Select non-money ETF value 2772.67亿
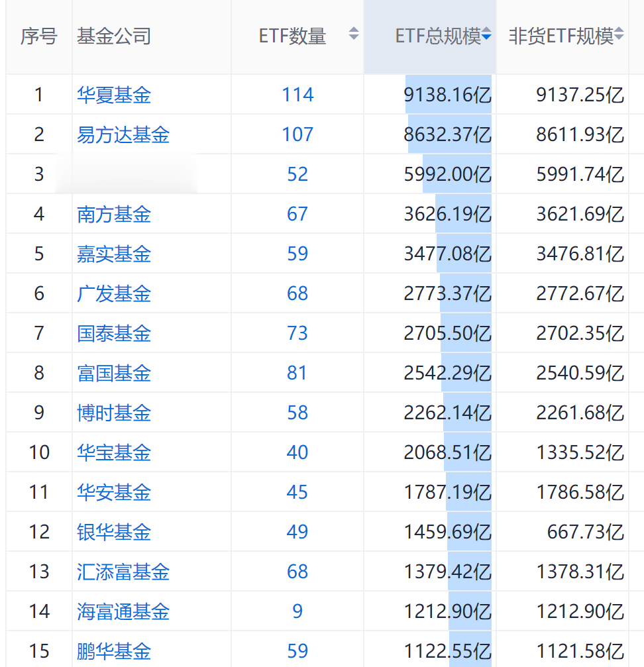 click(580, 294)
